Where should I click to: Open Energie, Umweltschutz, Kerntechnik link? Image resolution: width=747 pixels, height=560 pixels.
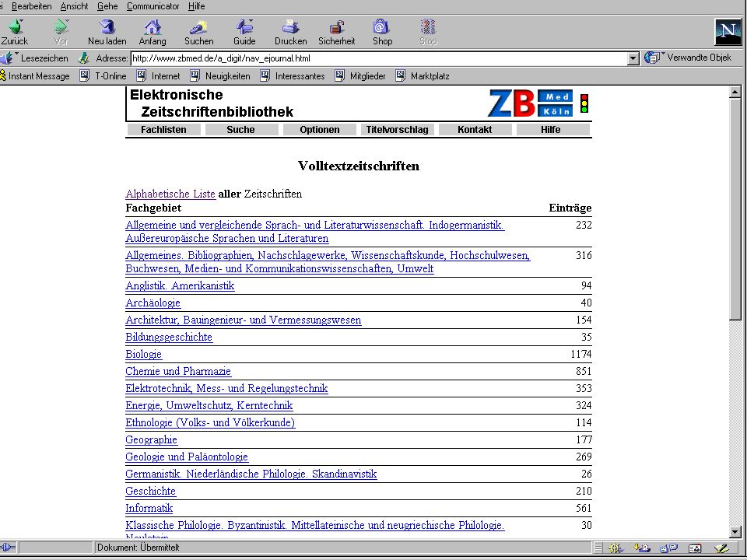pyautogui.click(x=209, y=406)
